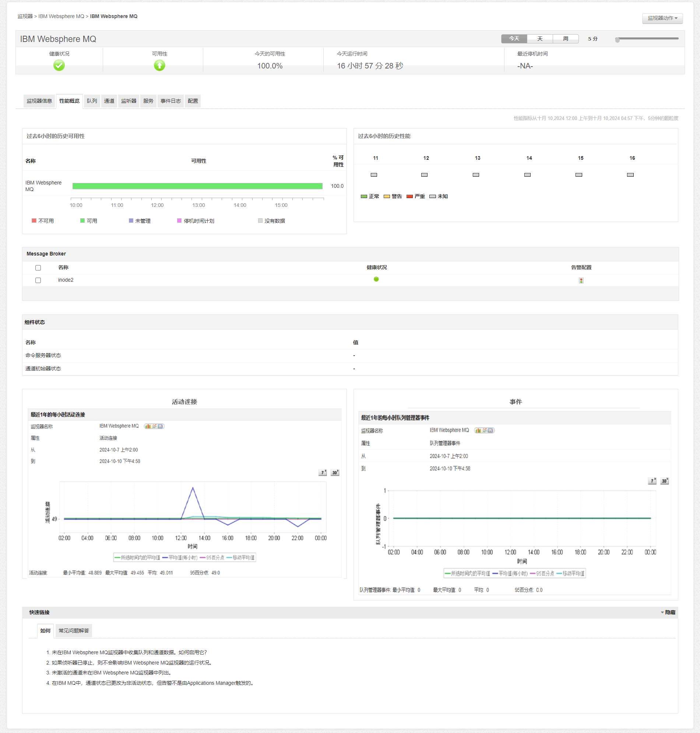The height and width of the screenshot is (733, 700).
Task: Click the bar chart icon in 活动连接 panel
Action: coord(148,426)
